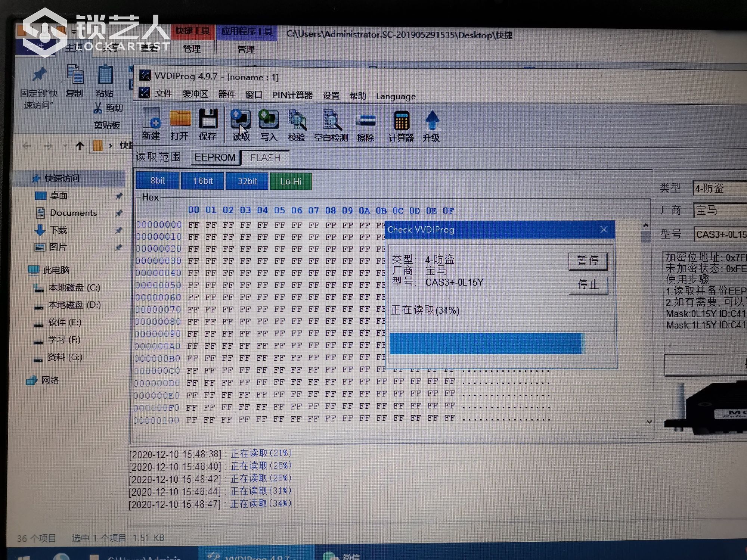The image size is (747, 560).
Task: Select EEPROM read range
Action: [215, 158]
